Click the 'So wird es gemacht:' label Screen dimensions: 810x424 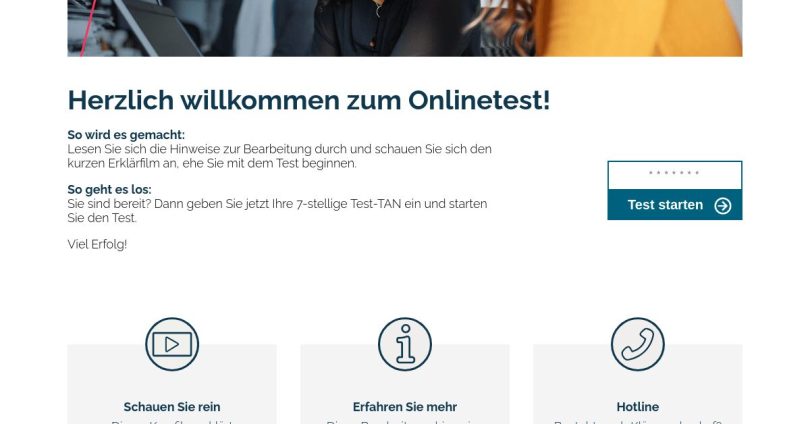pyautogui.click(x=126, y=135)
